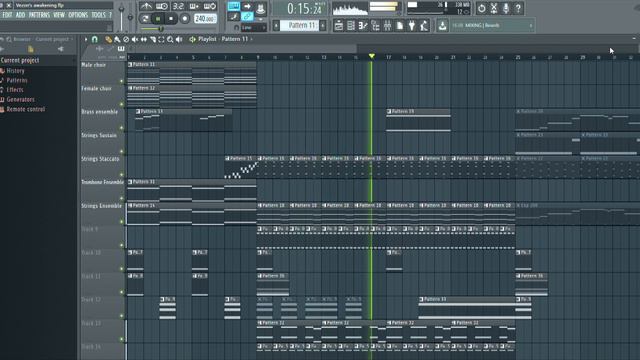Mute the Strings Staccato track
The image size is (640, 360).
121,175
